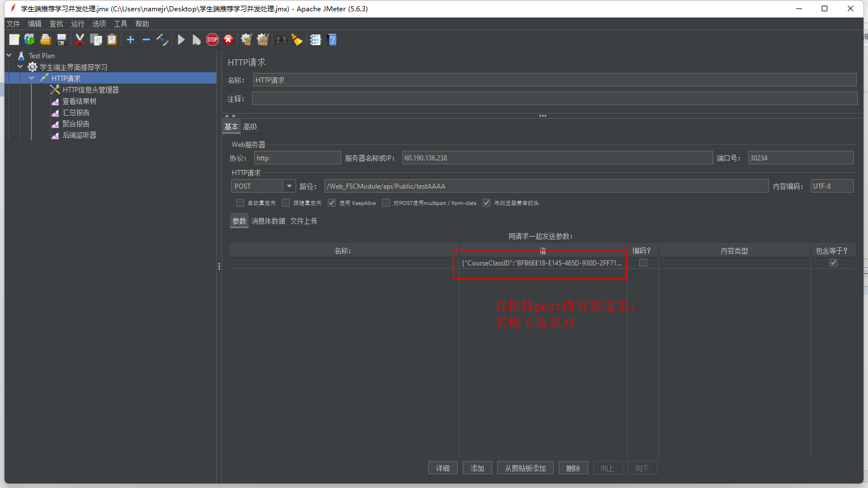Image resolution: width=868 pixels, height=488 pixels.
Task: Expand all tree nodes with plus icon
Action: pyautogui.click(x=131, y=40)
